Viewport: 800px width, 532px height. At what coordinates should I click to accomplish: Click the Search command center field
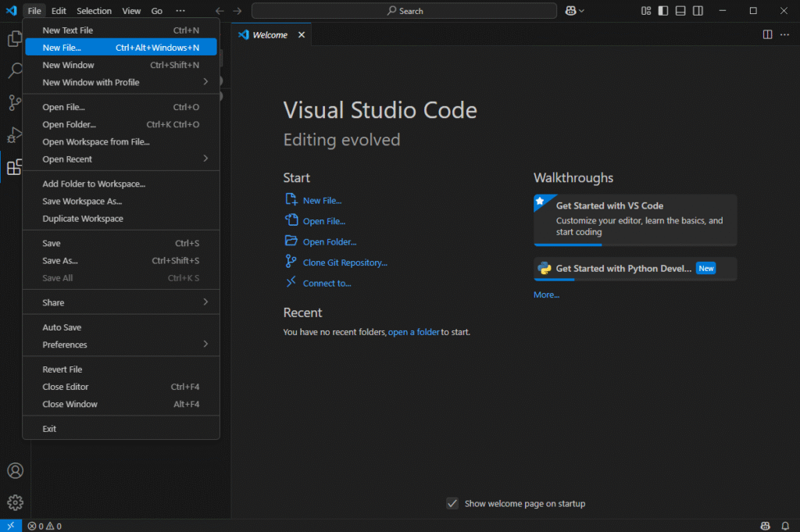404,11
